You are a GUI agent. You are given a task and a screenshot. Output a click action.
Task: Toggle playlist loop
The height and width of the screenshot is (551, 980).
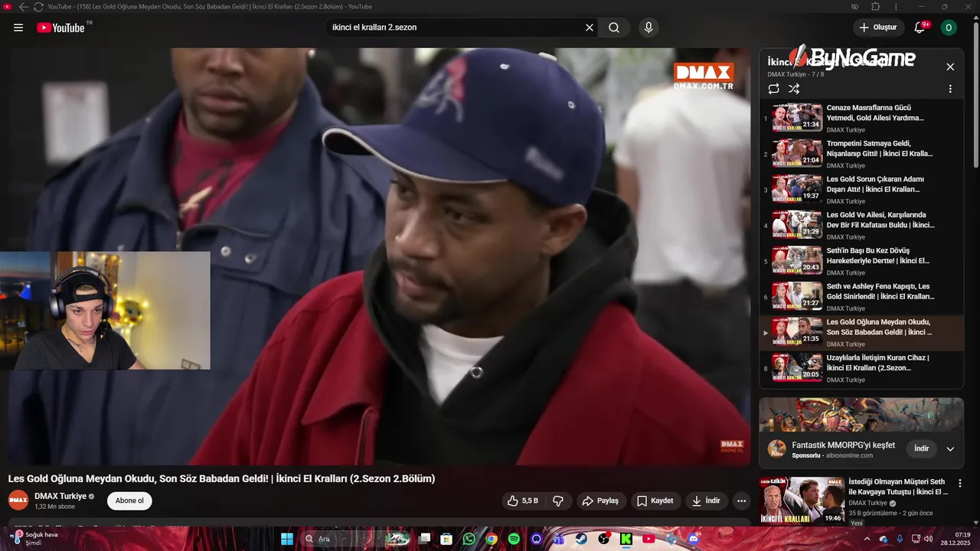(x=774, y=89)
